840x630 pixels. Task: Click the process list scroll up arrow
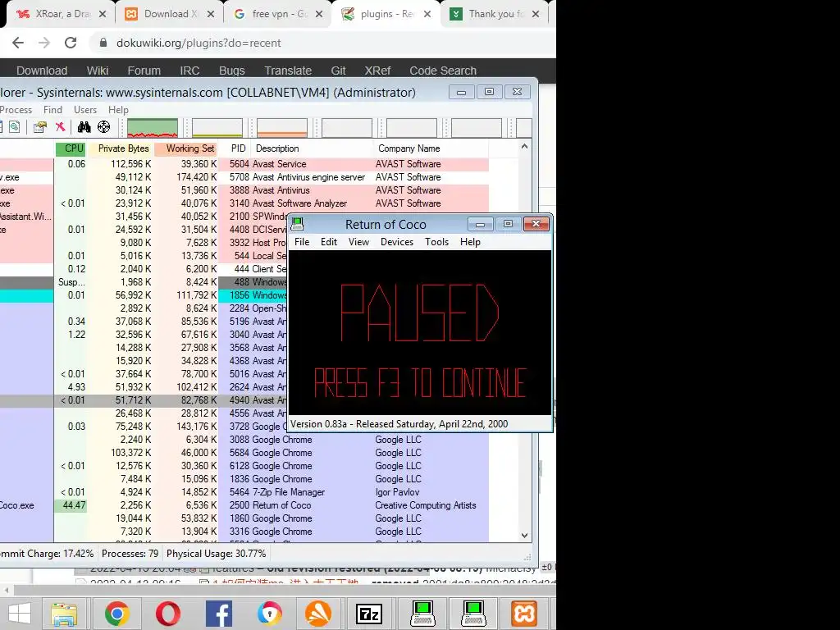click(x=524, y=147)
